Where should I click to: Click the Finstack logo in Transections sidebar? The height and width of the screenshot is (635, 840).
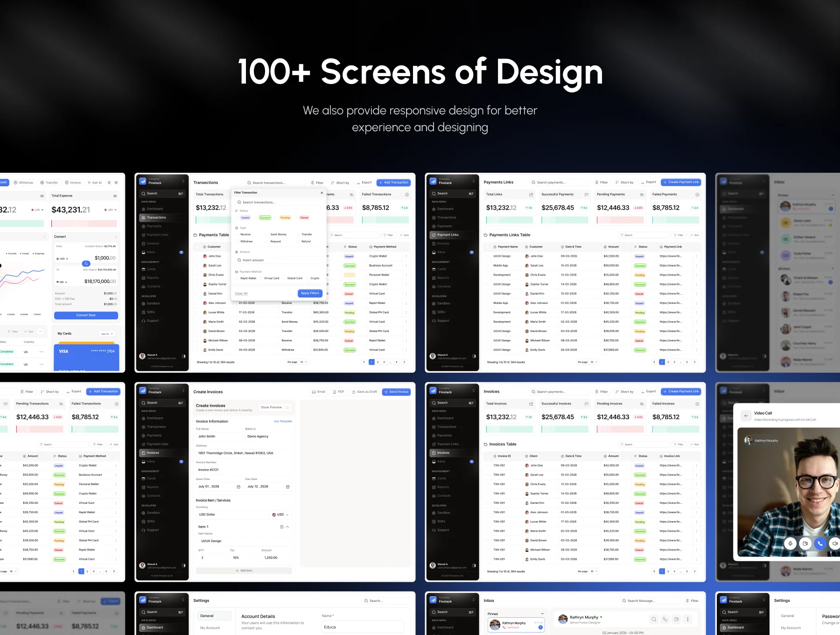tap(143, 181)
